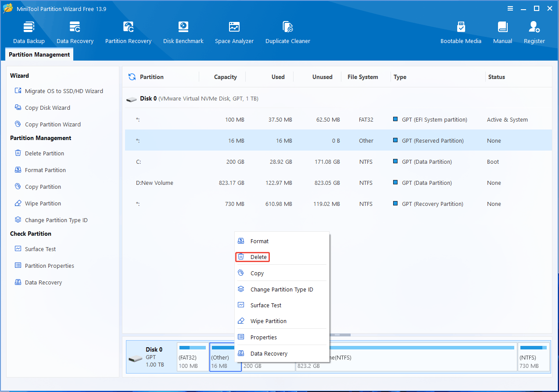Choose Copy Partition in sidebar
Image resolution: width=559 pixels, height=392 pixels.
[x=38, y=187]
